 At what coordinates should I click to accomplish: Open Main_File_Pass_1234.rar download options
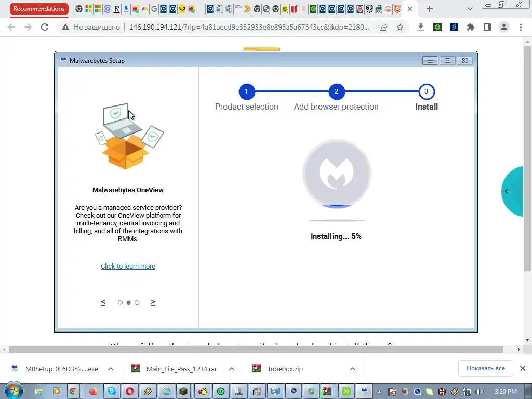232,369
